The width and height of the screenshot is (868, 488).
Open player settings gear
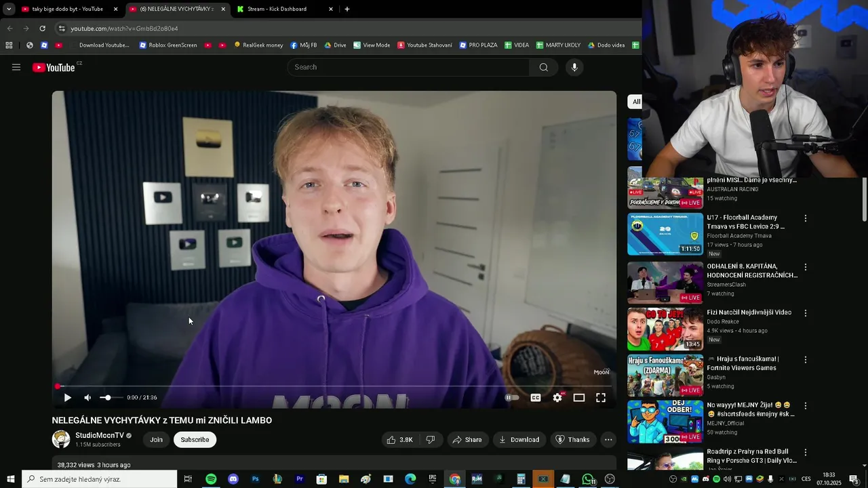point(557,398)
